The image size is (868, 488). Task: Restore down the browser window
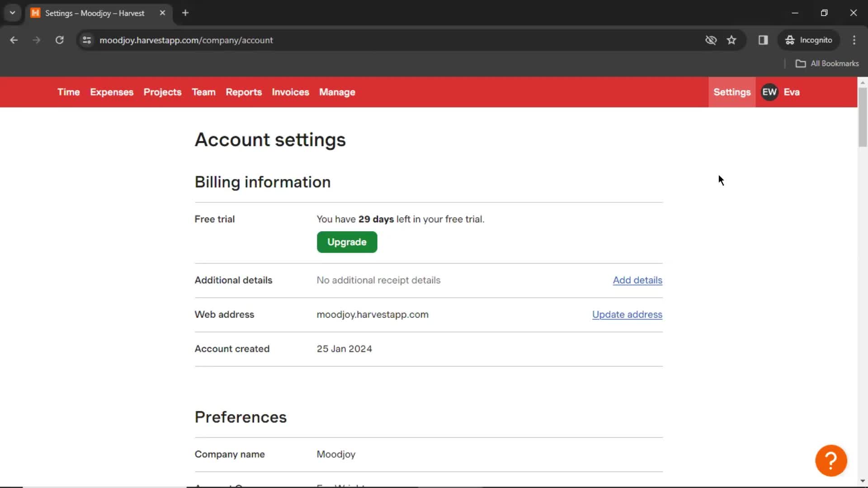(824, 13)
